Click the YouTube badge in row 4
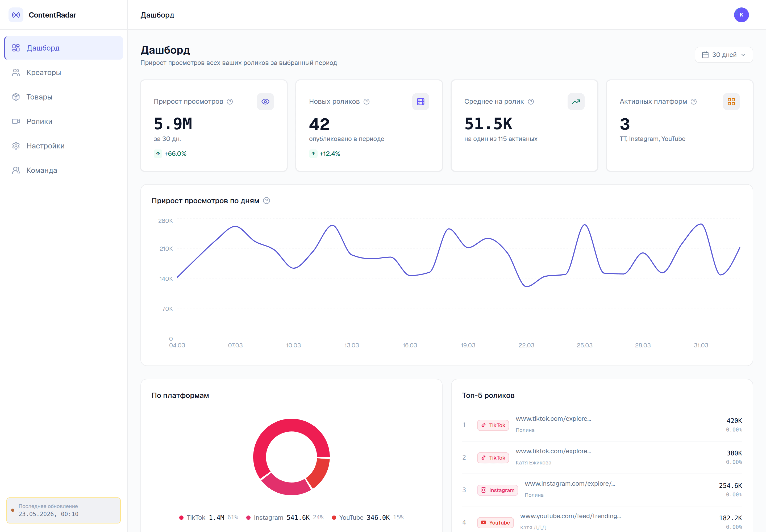The height and width of the screenshot is (532, 766). click(x=495, y=523)
